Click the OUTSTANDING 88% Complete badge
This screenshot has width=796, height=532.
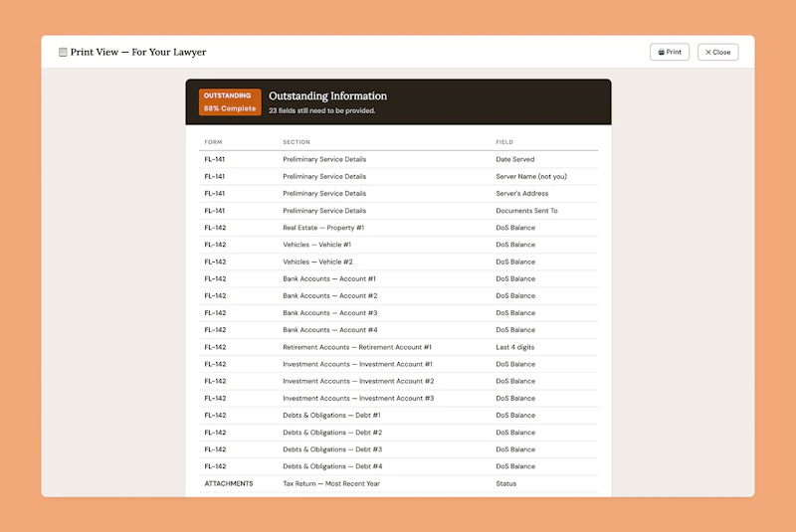click(230, 102)
